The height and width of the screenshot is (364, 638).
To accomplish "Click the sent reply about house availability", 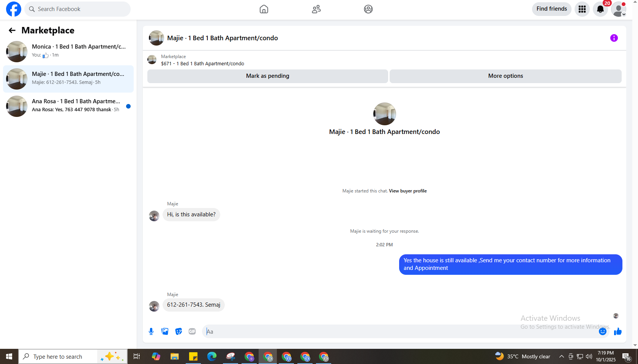I will tap(511, 264).
